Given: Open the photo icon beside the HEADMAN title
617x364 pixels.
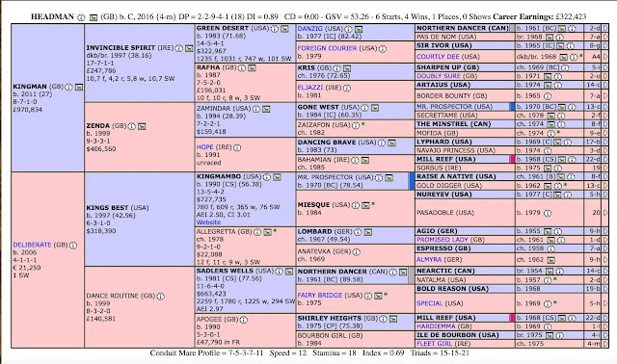Looking at the screenshot, I should (94, 17).
